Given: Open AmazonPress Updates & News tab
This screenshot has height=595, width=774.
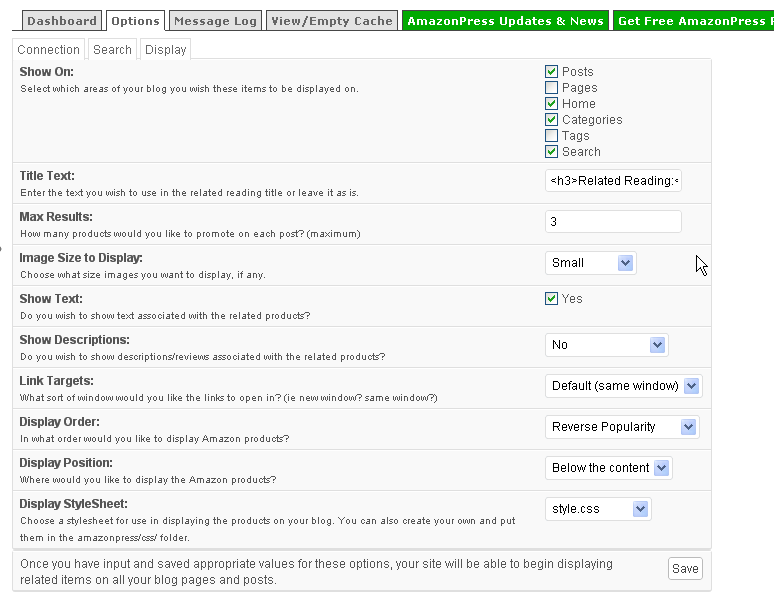Looking at the screenshot, I should click(505, 21).
